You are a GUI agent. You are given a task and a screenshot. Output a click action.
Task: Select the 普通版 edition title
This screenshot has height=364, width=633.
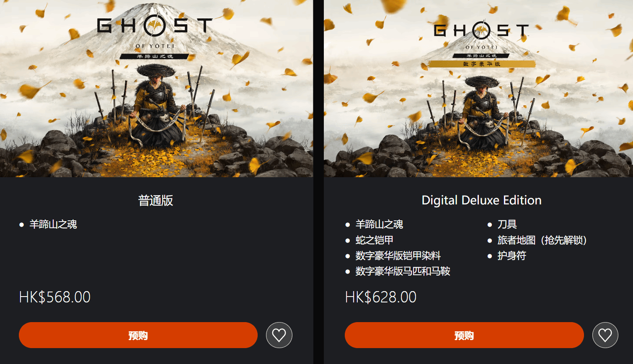point(156,201)
